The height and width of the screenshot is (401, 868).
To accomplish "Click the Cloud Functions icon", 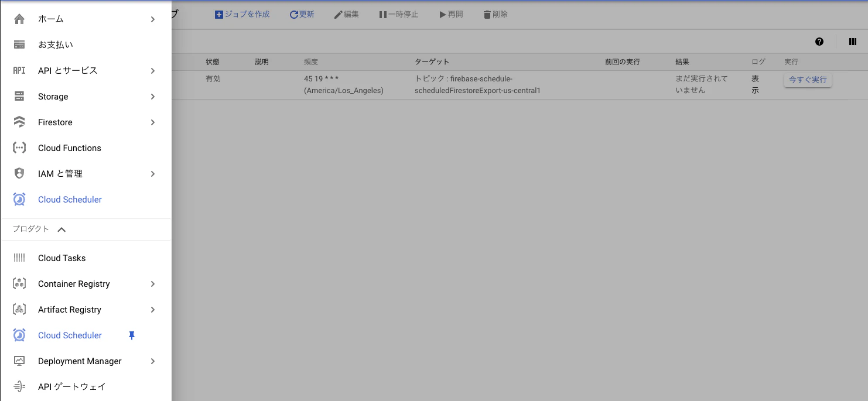I will (19, 148).
